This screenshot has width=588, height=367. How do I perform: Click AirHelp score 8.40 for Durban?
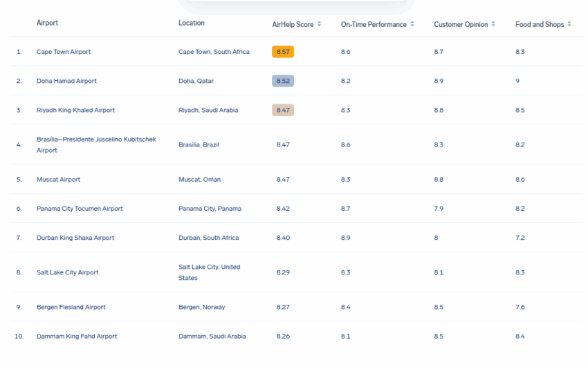(283, 238)
